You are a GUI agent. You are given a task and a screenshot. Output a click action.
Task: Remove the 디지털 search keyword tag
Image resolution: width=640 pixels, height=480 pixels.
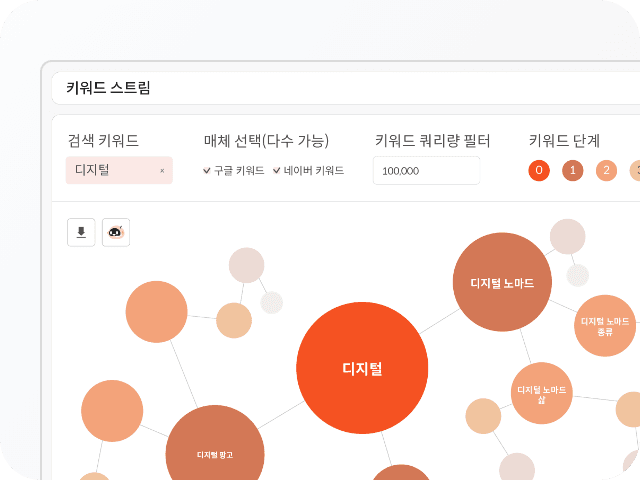(162, 171)
